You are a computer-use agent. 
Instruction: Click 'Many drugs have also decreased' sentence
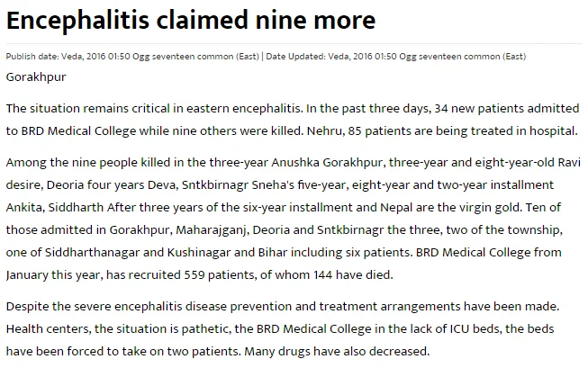337,352
